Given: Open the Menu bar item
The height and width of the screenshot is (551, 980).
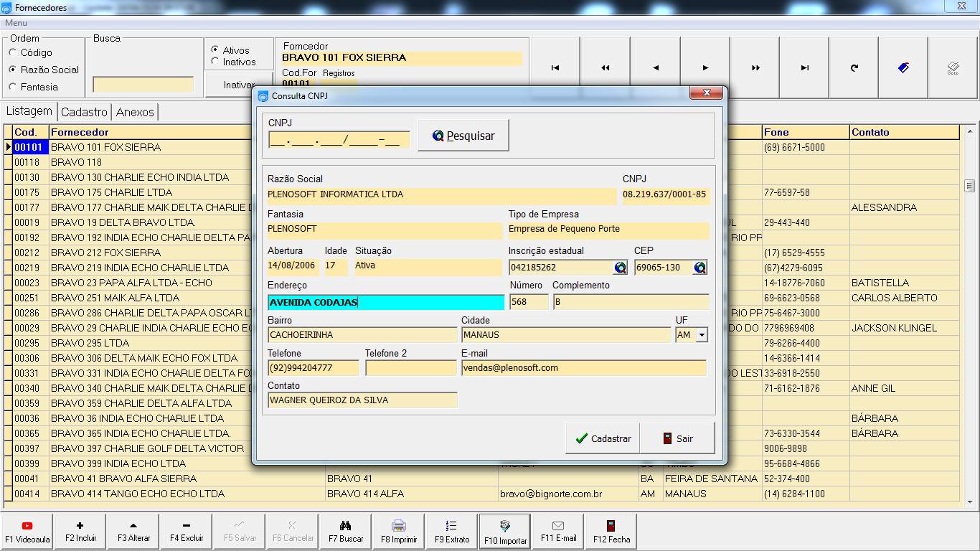Looking at the screenshot, I should (16, 23).
